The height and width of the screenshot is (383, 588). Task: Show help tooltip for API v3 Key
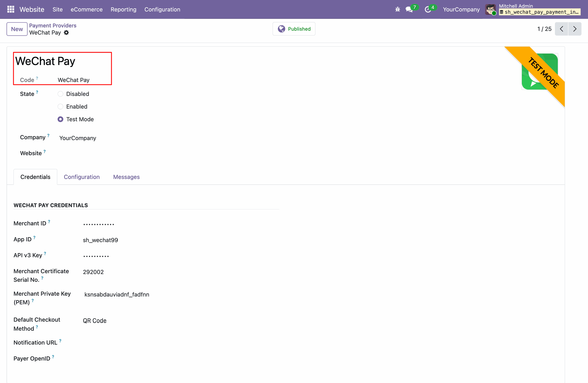tap(45, 253)
